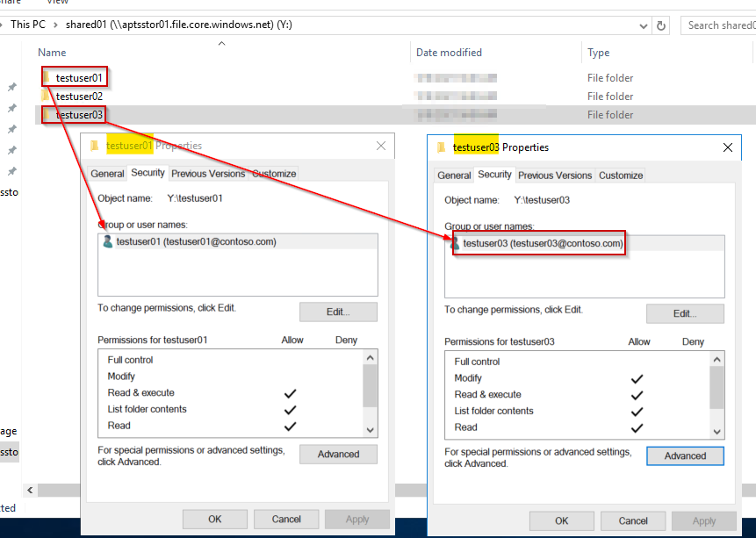This screenshot has height=538, width=756.
Task: Click the shared01 path segment in address bar
Action: 179,25
